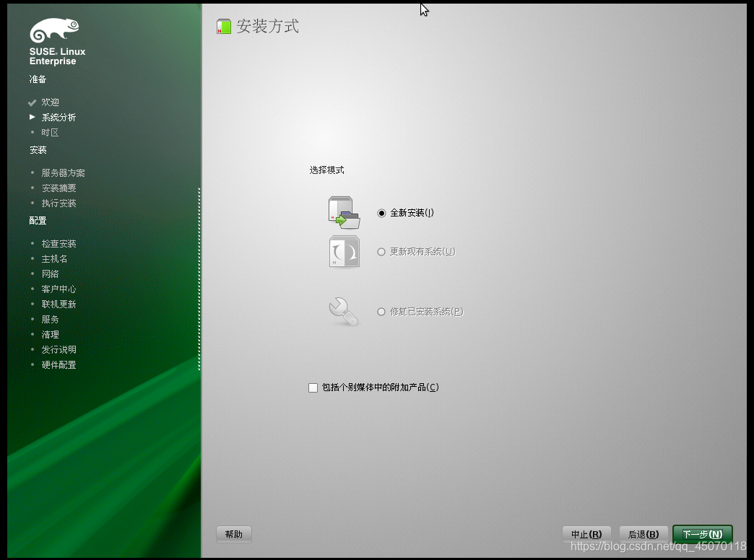Click the 中止(R) button

pos(586,534)
